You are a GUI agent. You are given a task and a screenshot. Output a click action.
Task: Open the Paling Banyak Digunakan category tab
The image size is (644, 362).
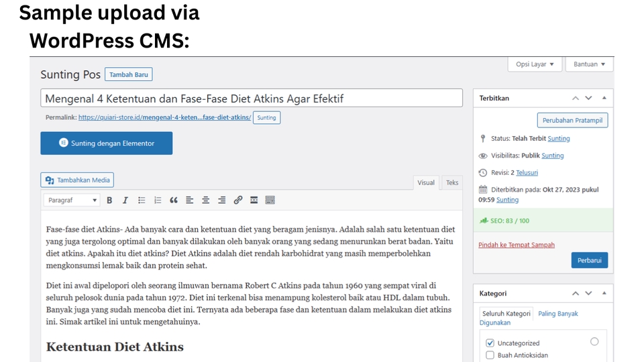(x=557, y=314)
